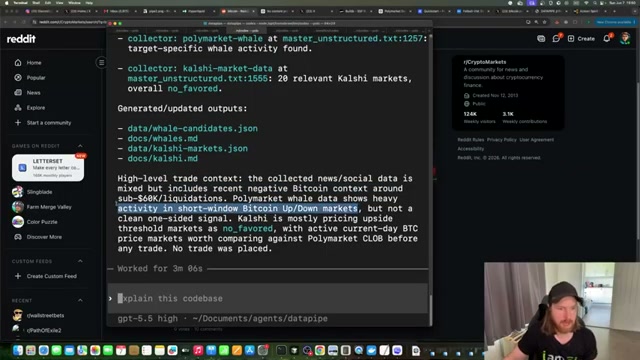Open r/PathOfExile2 from Recent

[x=44, y=330]
